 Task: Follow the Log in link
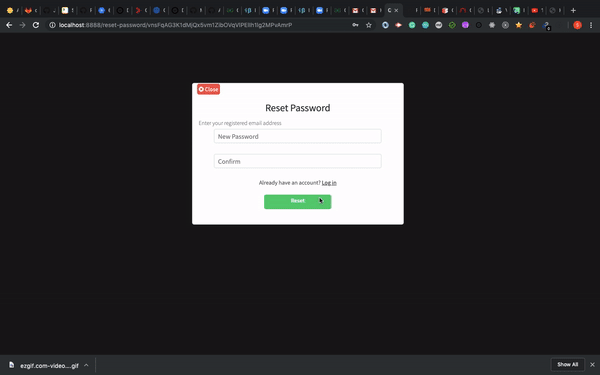(x=329, y=183)
